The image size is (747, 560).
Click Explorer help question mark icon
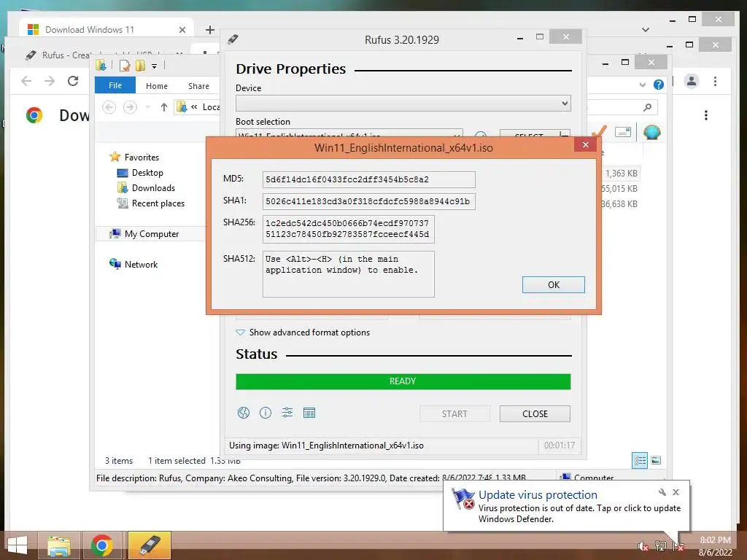point(659,85)
